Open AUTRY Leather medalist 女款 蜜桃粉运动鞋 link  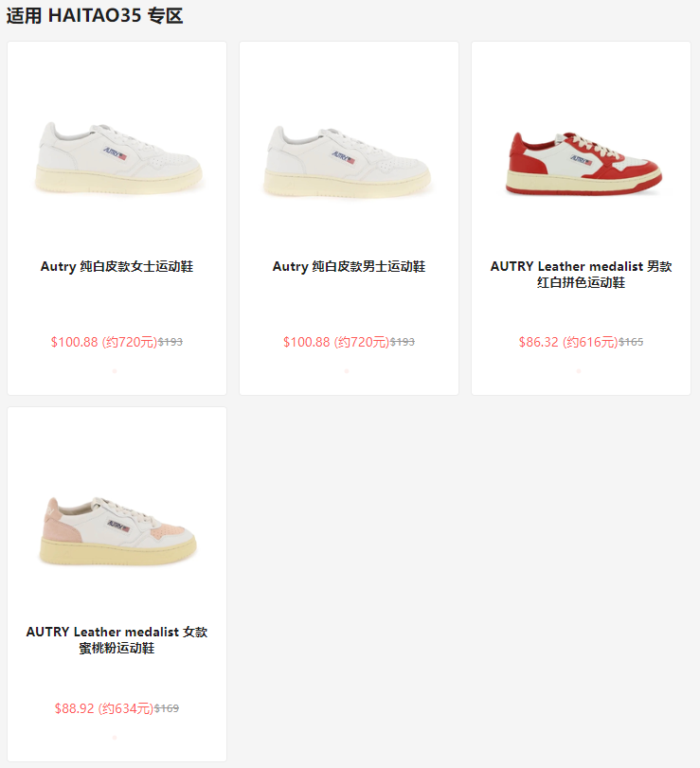point(117,639)
